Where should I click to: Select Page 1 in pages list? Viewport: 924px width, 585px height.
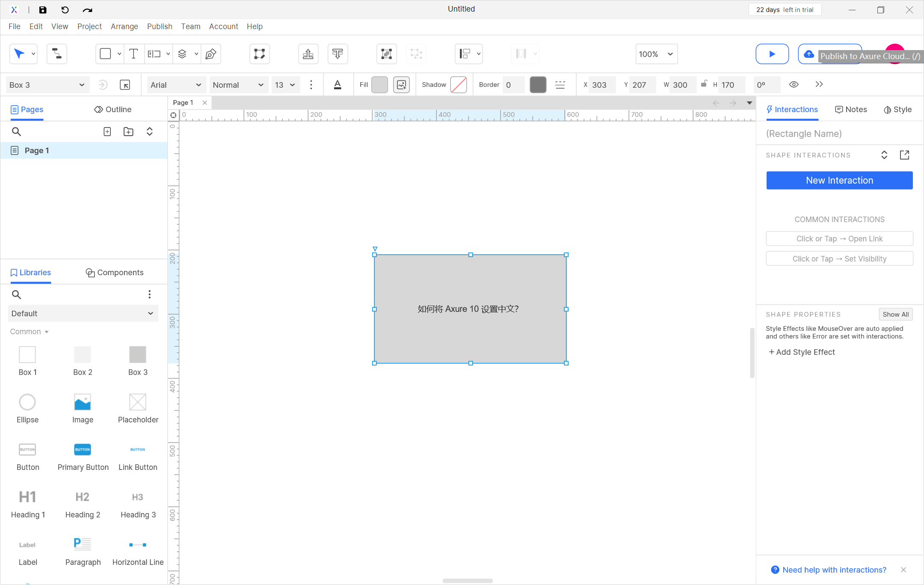click(x=84, y=151)
